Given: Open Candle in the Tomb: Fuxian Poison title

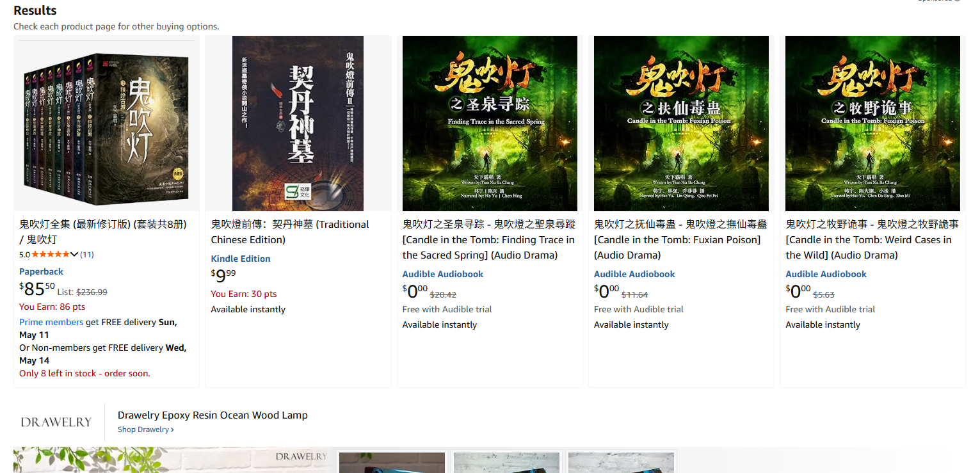Looking at the screenshot, I should pos(680,239).
